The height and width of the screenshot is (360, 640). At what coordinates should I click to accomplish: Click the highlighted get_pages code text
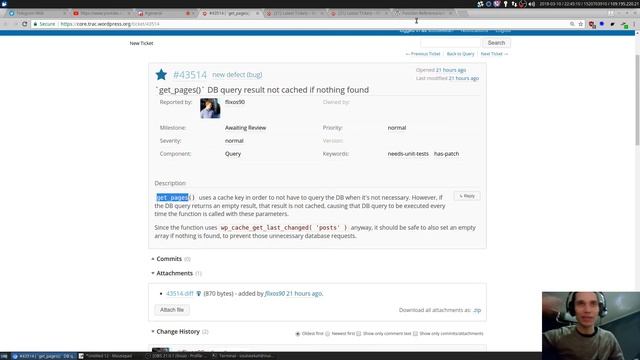172,198
